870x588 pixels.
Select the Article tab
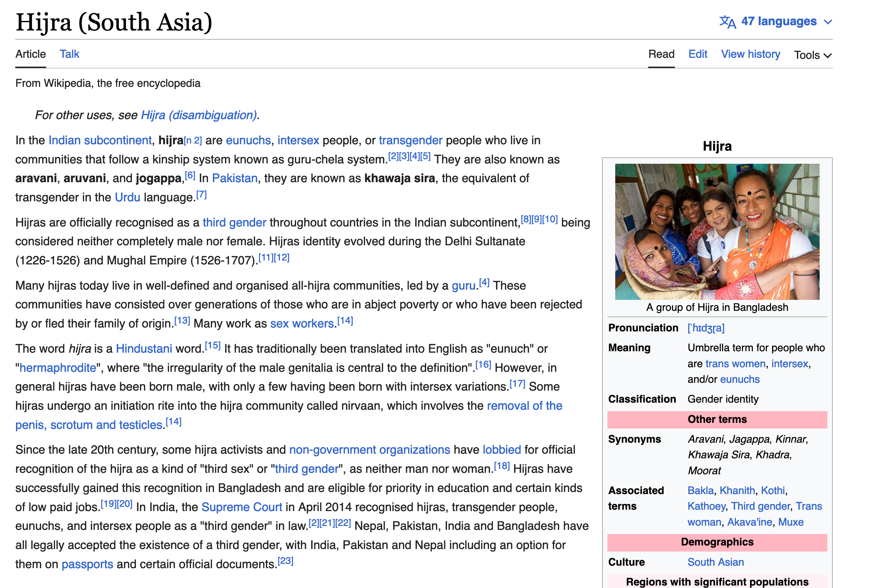coord(31,54)
